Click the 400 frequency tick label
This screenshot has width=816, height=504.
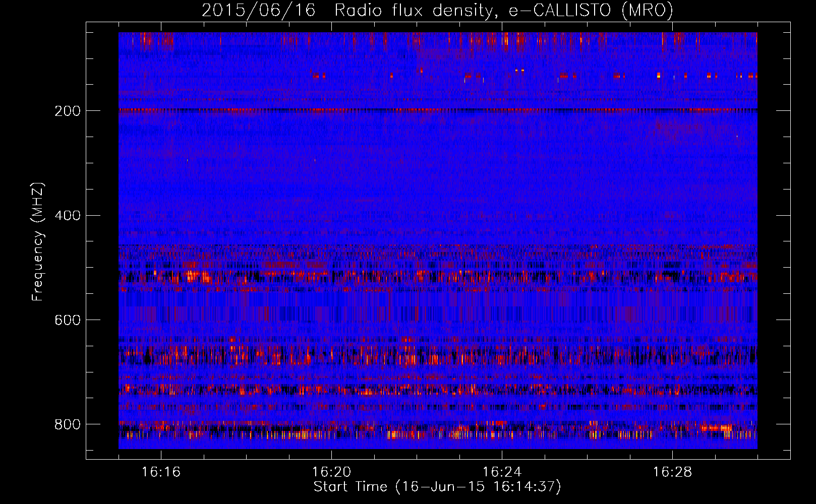coord(68,216)
